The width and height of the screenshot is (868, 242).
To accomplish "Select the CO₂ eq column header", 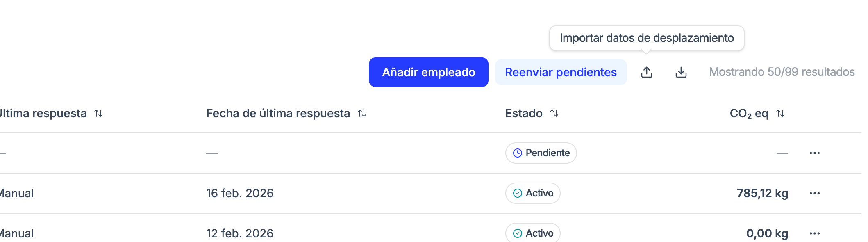I will [x=749, y=114].
